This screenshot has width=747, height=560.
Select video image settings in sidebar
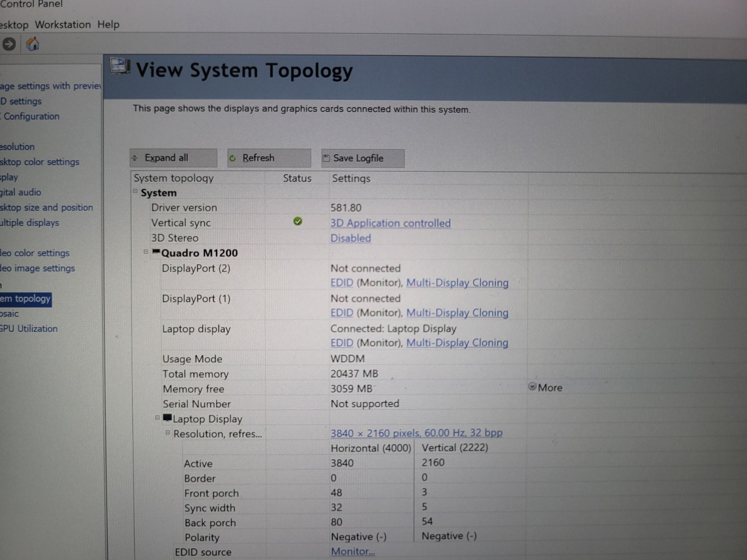pos(37,268)
